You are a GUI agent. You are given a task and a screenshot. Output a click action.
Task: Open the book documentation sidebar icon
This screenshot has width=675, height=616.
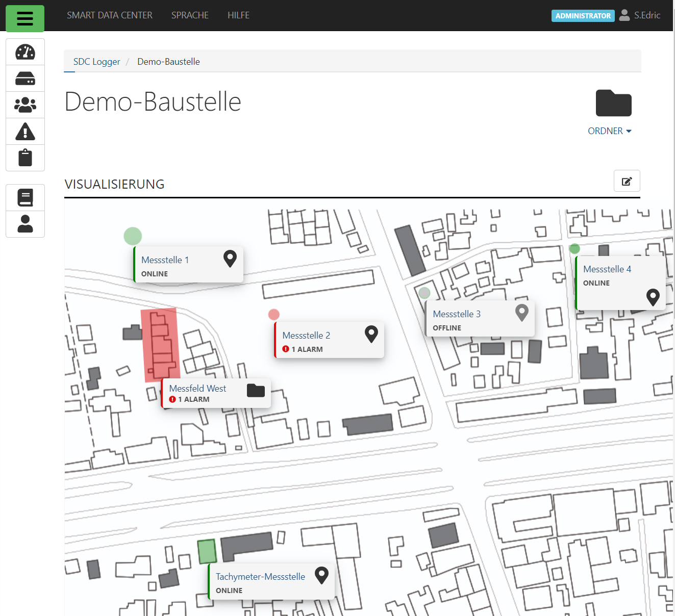pyautogui.click(x=25, y=198)
